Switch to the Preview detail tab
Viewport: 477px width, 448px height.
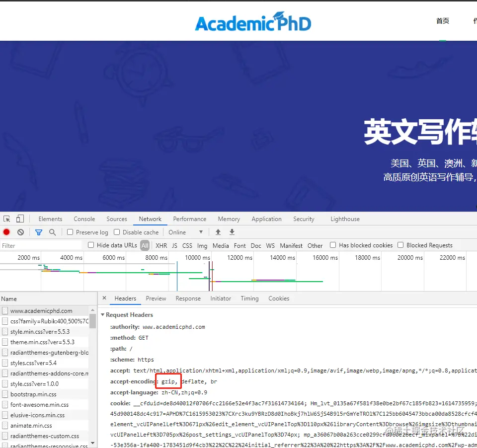click(156, 299)
